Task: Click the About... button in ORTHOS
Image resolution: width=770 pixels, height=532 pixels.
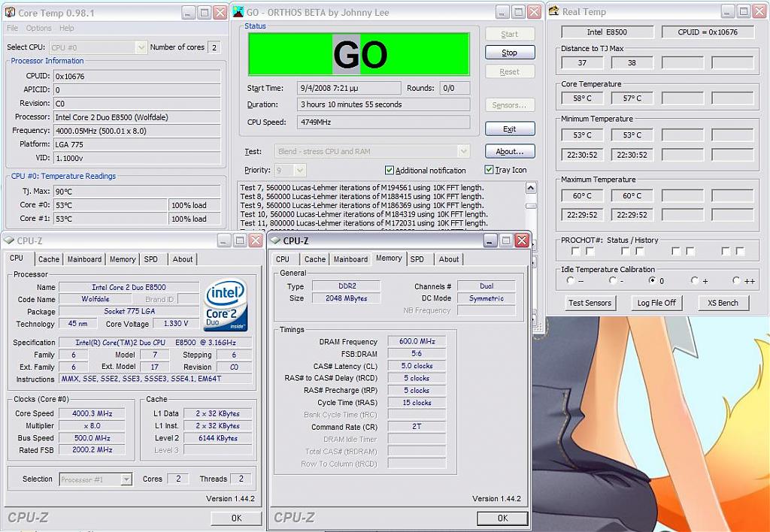Action: pos(510,152)
